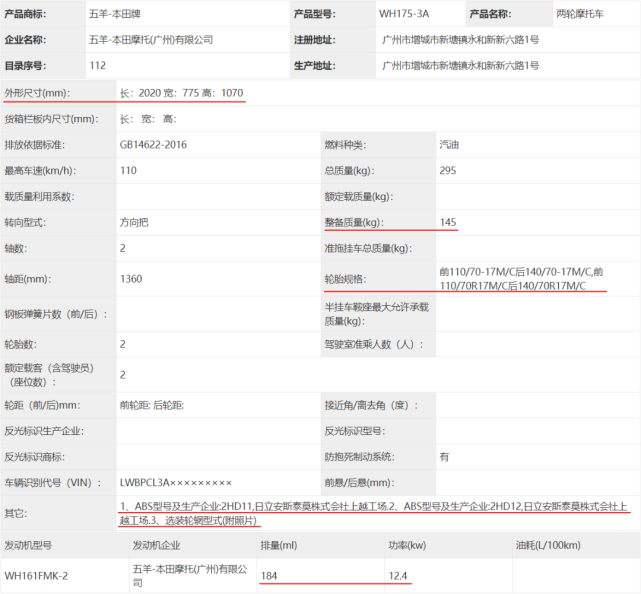Select engine model WH161FMK-2
Viewport: 641px width, 594px height.
point(36,576)
